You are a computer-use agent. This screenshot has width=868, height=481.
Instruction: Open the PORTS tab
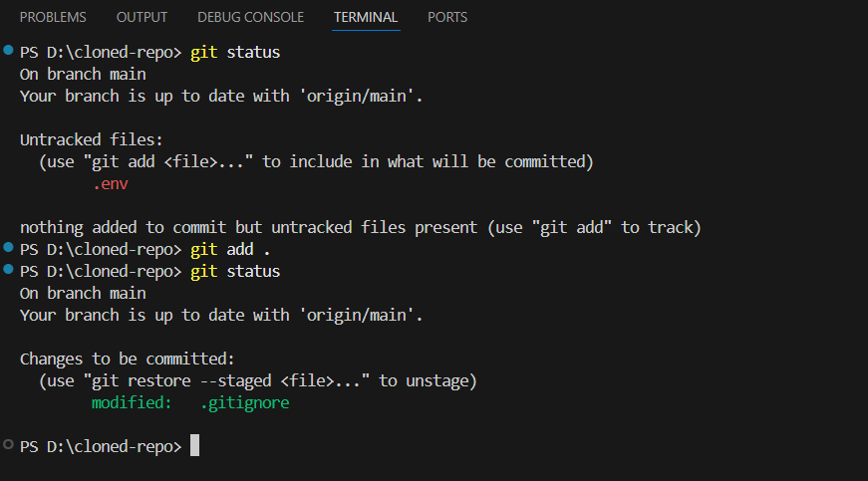click(447, 17)
